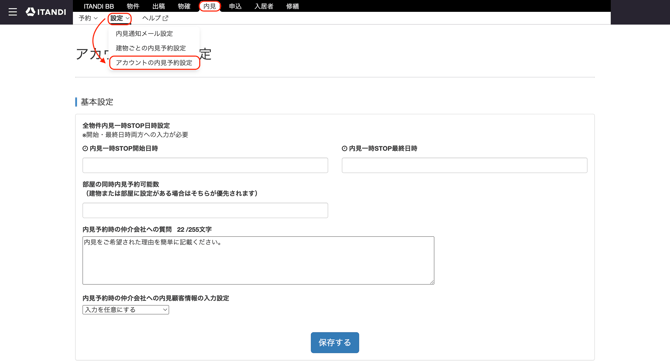This screenshot has height=362, width=670.
Task: Open the ITANDI BB tab
Action: click(99, 6)
